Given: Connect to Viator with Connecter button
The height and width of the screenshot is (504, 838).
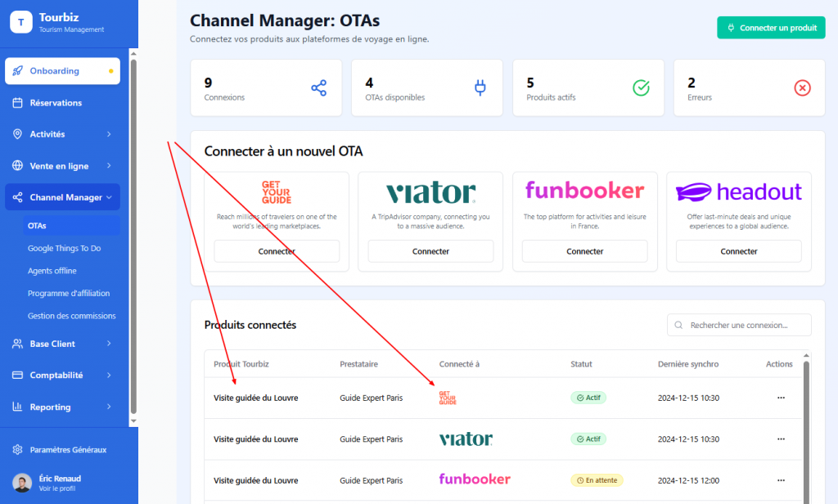Looking at the screenshot, I should tap(430, 251).
